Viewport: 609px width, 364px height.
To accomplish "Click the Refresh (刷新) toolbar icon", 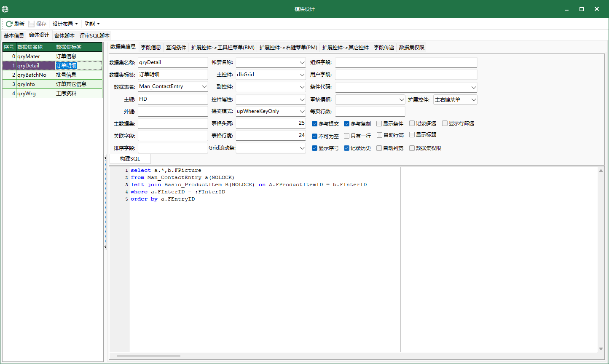I will 9,24.
